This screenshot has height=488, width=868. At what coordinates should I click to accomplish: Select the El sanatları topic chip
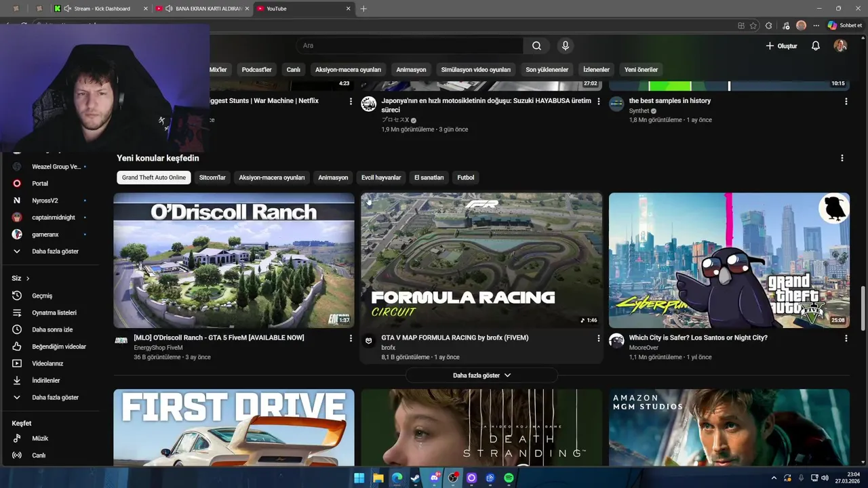coord(429,178)
